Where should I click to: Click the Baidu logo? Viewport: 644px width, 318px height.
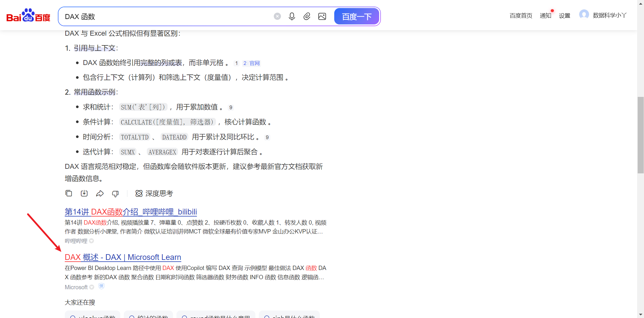[x=28, y=16]
